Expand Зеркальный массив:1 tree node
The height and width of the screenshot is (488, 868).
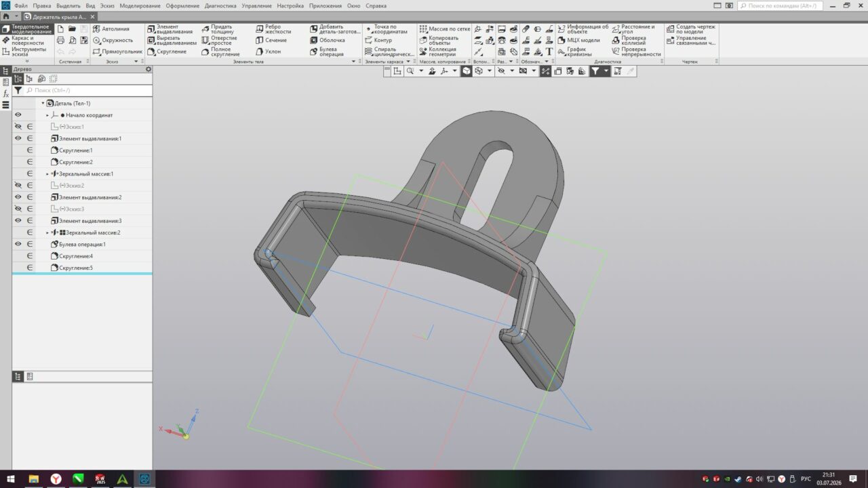click(47, 174)
